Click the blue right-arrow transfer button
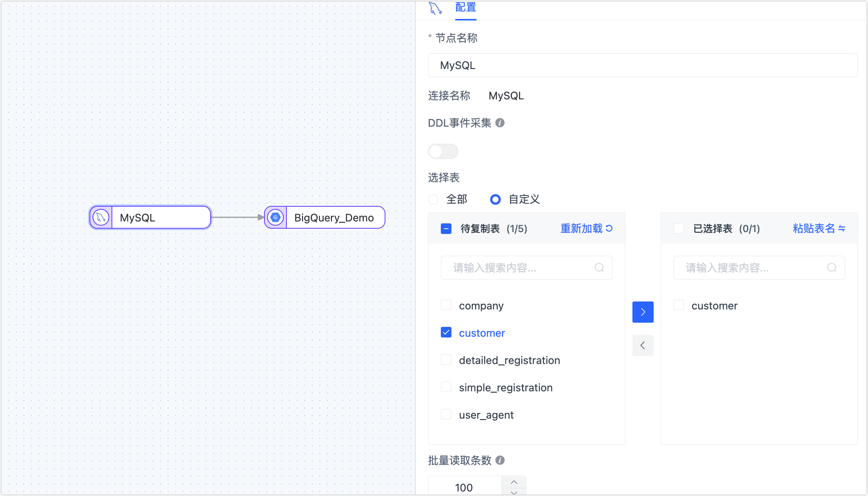The height and width of the screenshot is (496, 868). [x=643, y=312]
